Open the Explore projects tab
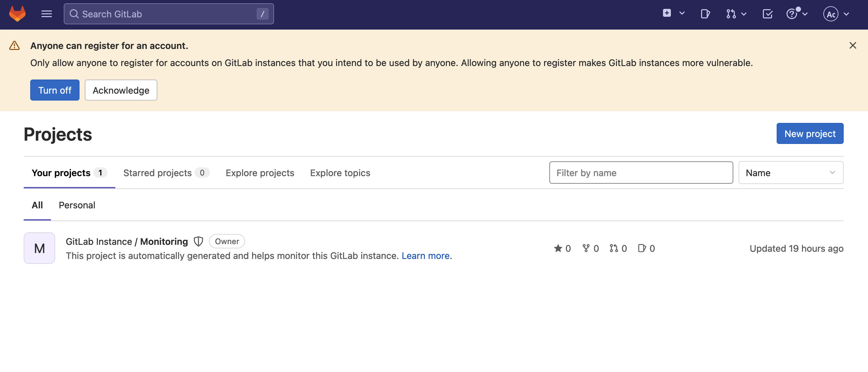 (260, 173)
